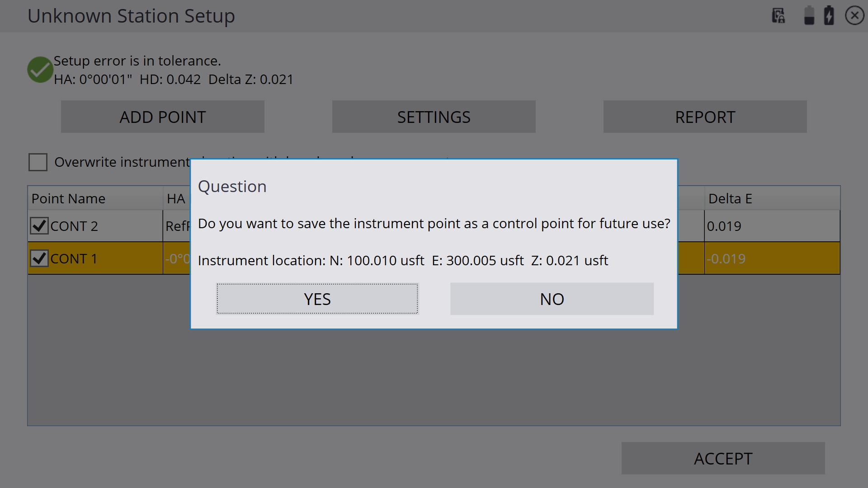Open the SETTINGS button
Viewport: 868px width, 488px height.
[434, 117]
